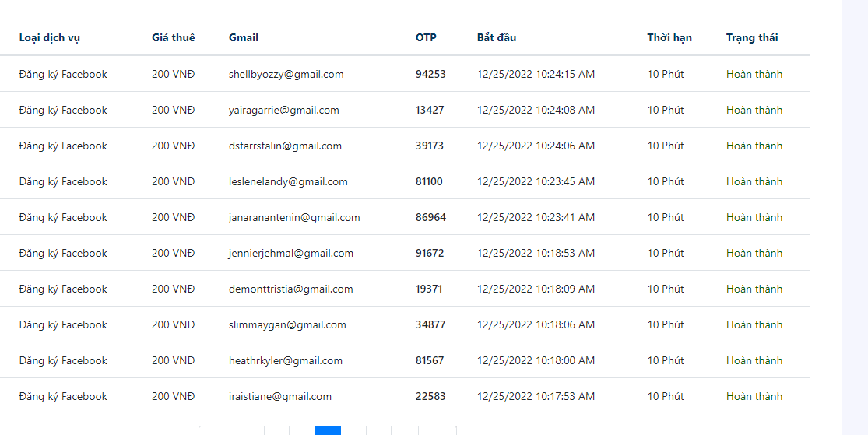This screenshot has width=868, height=435.
Task: Click start time 12/25/2022 10:18:09 AM
Action: (x=536, y=289)
